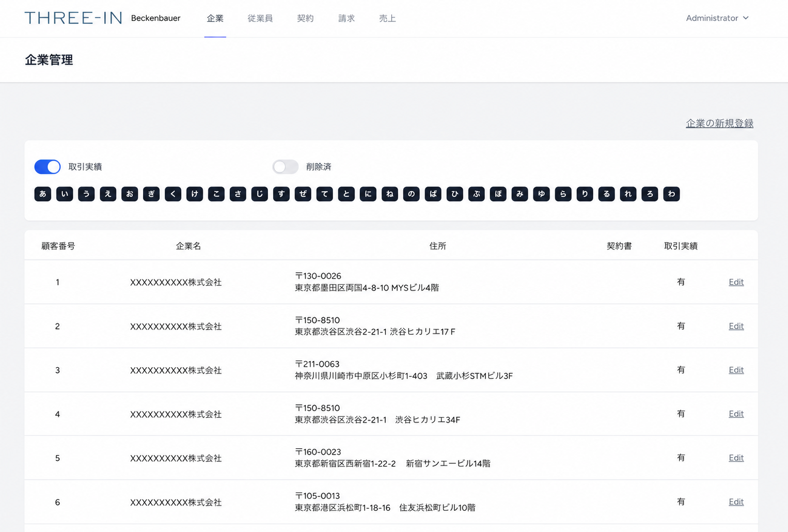This screenshot has width=788, height=532.
Task: Filter companies by ゆ
Action: (542, 194)
